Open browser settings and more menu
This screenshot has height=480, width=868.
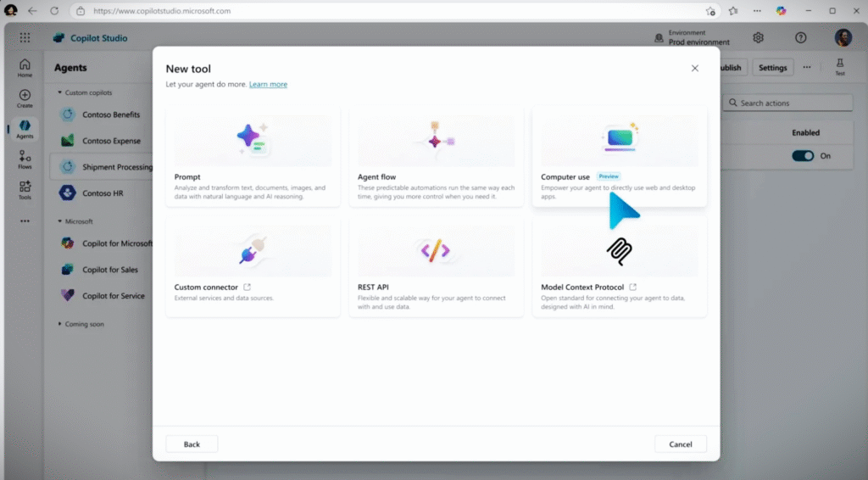click(x=757, y=10)
